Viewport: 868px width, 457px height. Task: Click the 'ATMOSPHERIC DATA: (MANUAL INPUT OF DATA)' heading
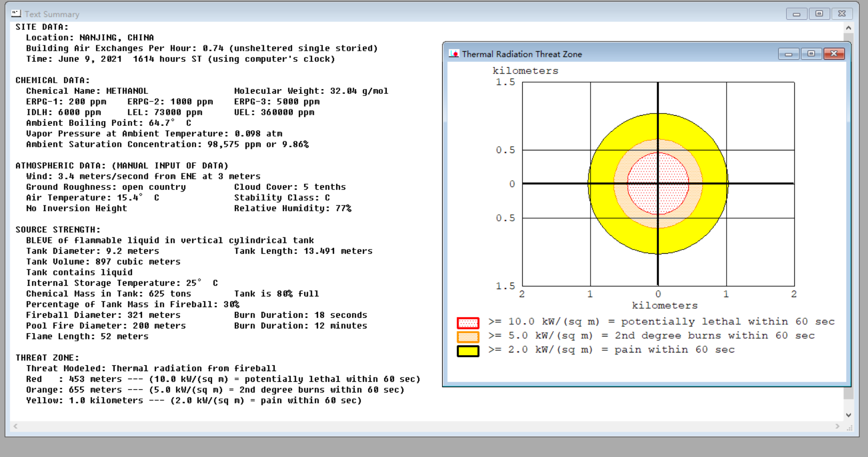(122, 166)
